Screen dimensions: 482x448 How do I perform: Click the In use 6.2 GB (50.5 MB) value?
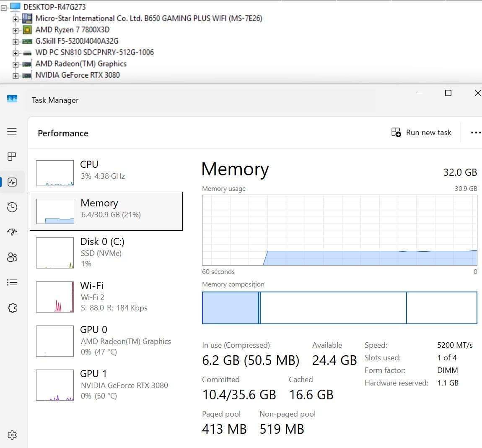pos(251,360)
